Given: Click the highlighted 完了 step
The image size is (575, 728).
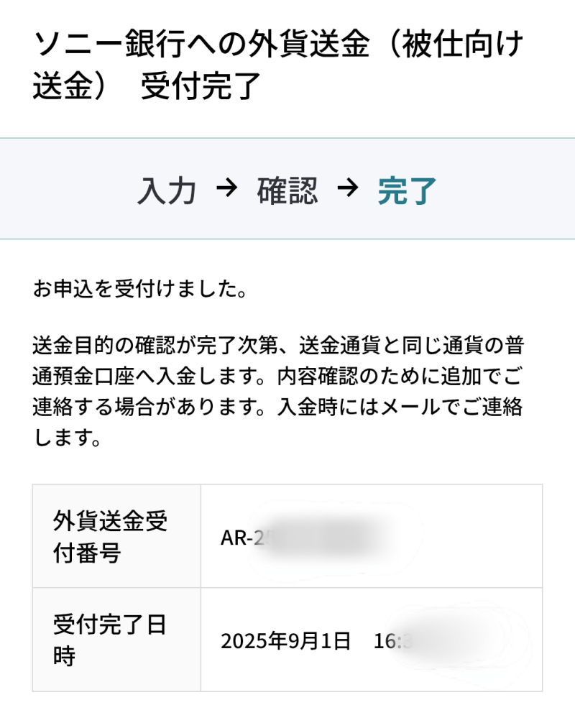Looking at the screenshot, I should pyautogui.click(x=408, y=190).
